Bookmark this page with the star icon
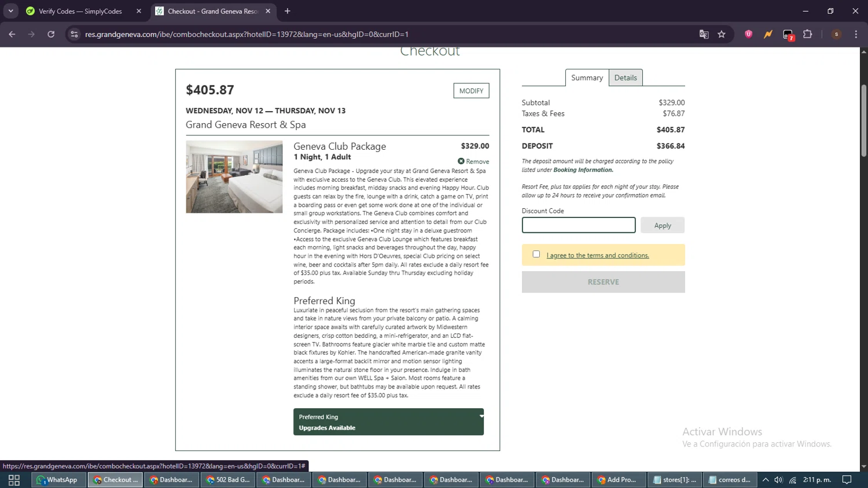This screenshot has height=488, width=868. (722, 34)
